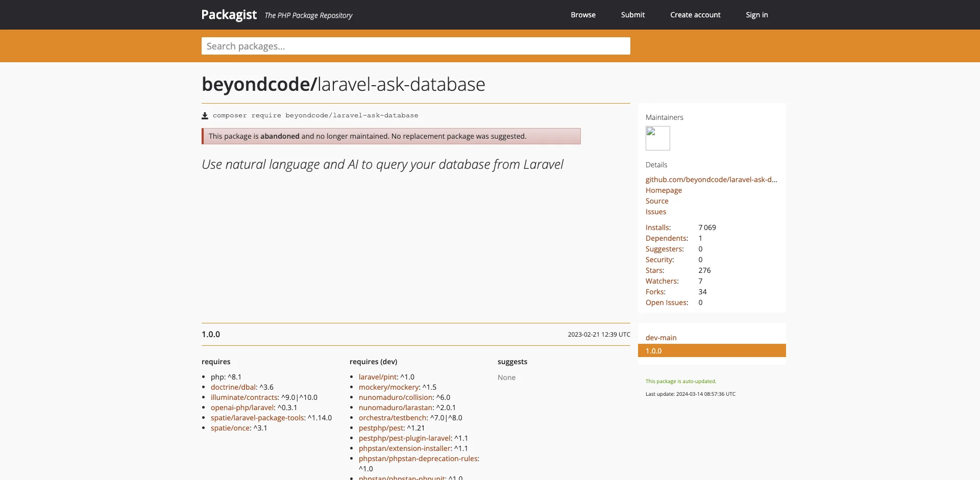Open nunomaduro/collision package link
Image resolution: width=980 pixels, height=480 pixels.
[396, 397]
